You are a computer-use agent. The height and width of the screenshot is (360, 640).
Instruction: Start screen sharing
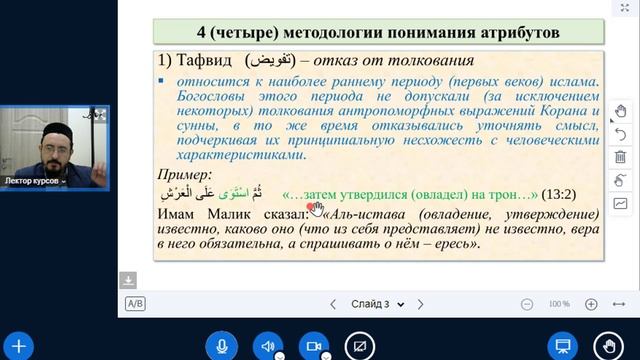(360, 346)
